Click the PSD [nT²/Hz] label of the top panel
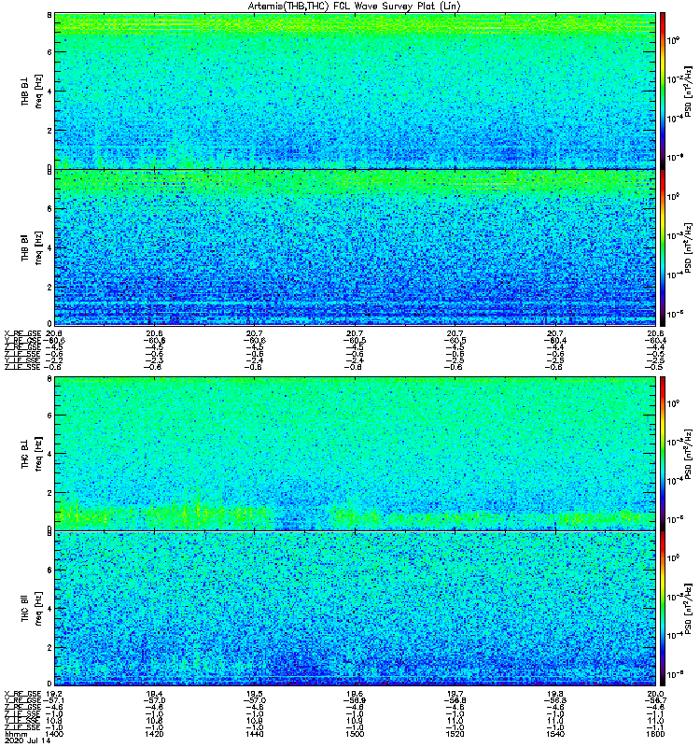The width and height of the screenshot is (700, 747). coord(689,91)
